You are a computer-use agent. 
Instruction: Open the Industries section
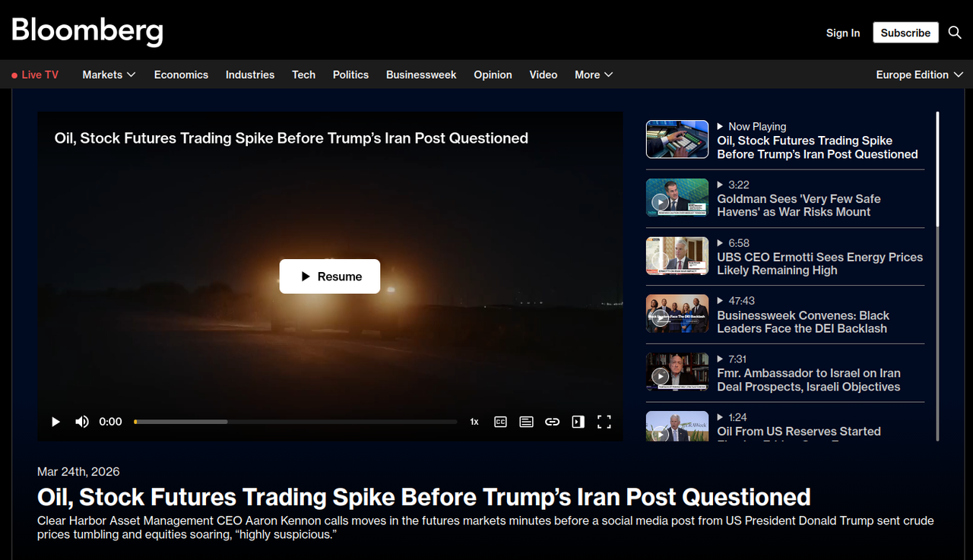click(250, 74)
